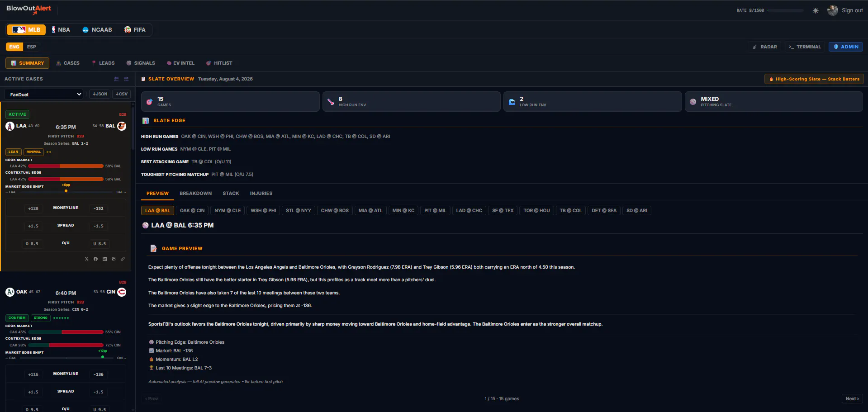The width and height of the screenshot is (868, 412).
Task: Open the CASES tab
Action: (x=67, y=63)
